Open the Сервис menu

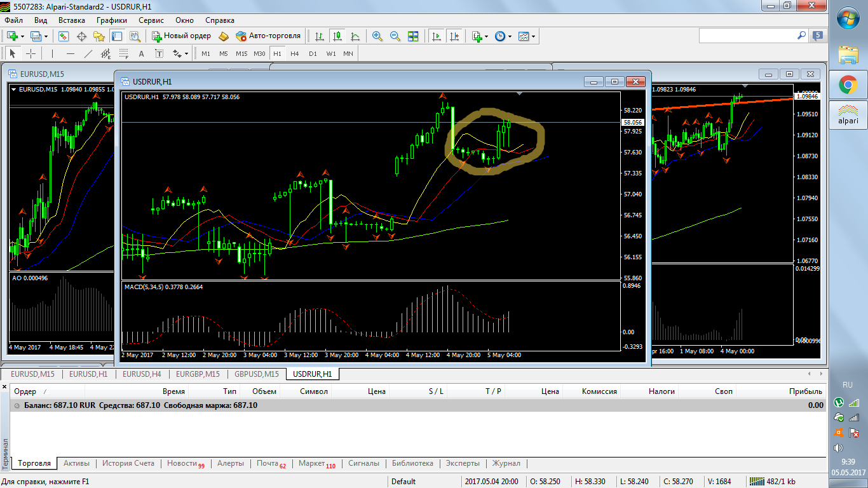click(x=151, y=20)
